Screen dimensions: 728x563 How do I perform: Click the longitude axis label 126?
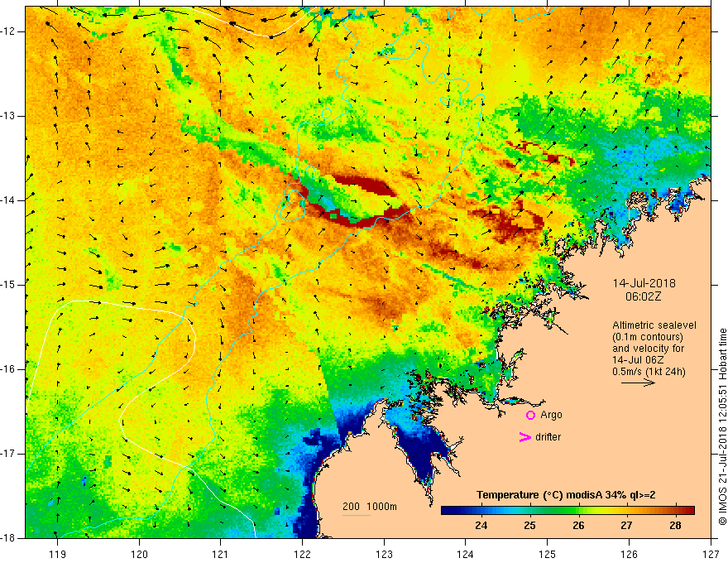(x=629, y=554)
